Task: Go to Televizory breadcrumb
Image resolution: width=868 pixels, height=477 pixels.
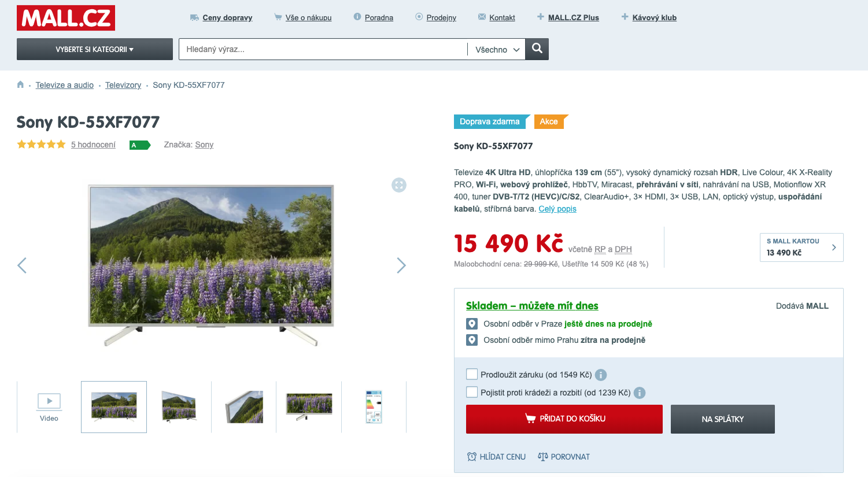Action: coord(123,85)
